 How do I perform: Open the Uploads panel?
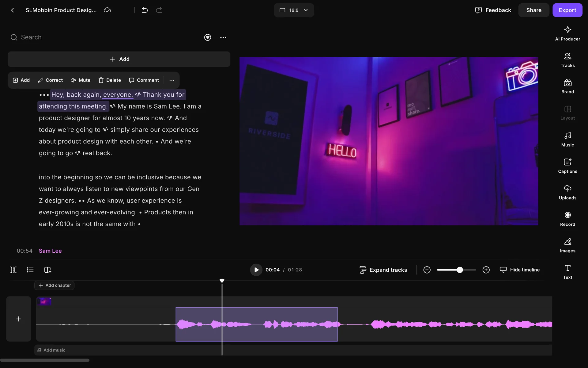click(x=567, y=192)
